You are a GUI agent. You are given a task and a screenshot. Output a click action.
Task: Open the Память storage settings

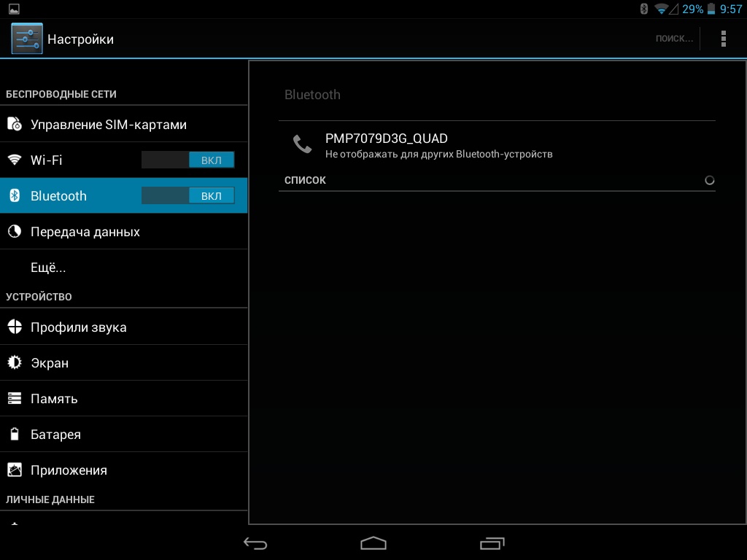click(x=54, y=399)
